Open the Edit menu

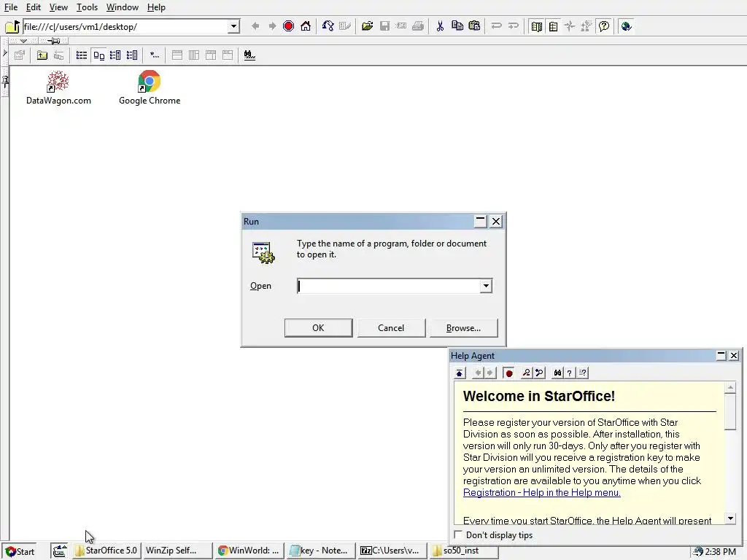click(x=33, y=7)
